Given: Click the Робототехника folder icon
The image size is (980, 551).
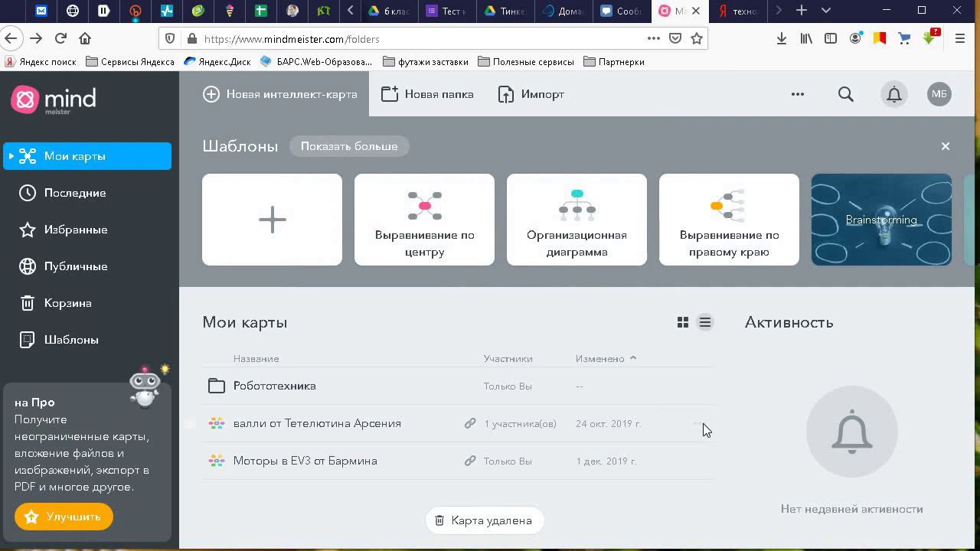Looking at the screenshot, I should click(x=217, y=386).
